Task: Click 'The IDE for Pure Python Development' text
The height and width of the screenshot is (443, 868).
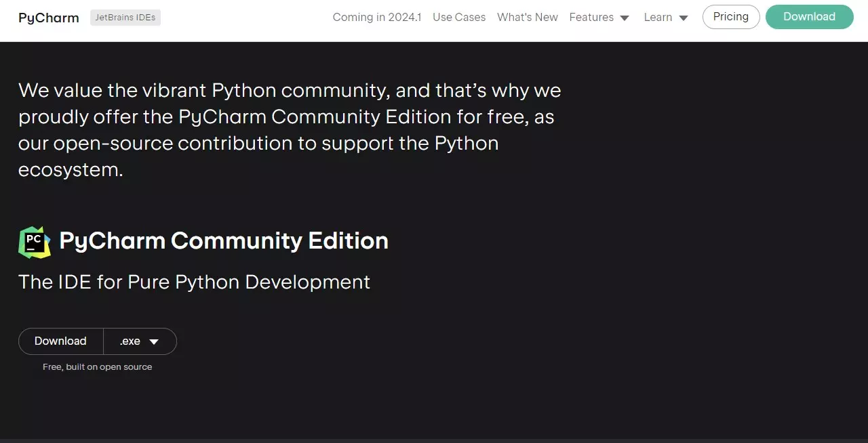Action: [x=195, y=282]
